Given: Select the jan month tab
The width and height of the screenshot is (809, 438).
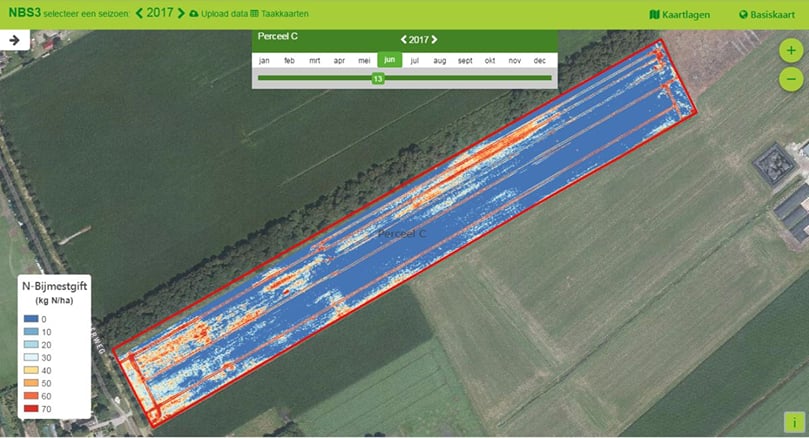Looking at the screenshot, I should pyautogui.click(x=264, y=60).
